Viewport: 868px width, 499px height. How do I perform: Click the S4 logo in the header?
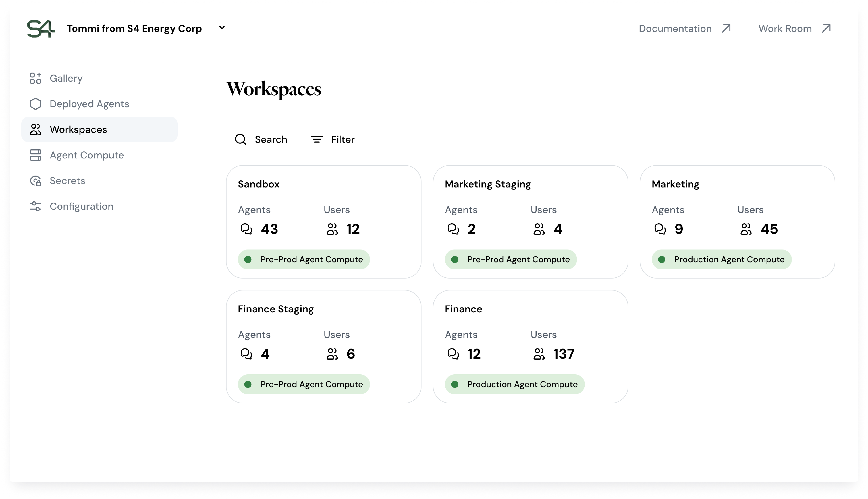click(x=41, y=28)
